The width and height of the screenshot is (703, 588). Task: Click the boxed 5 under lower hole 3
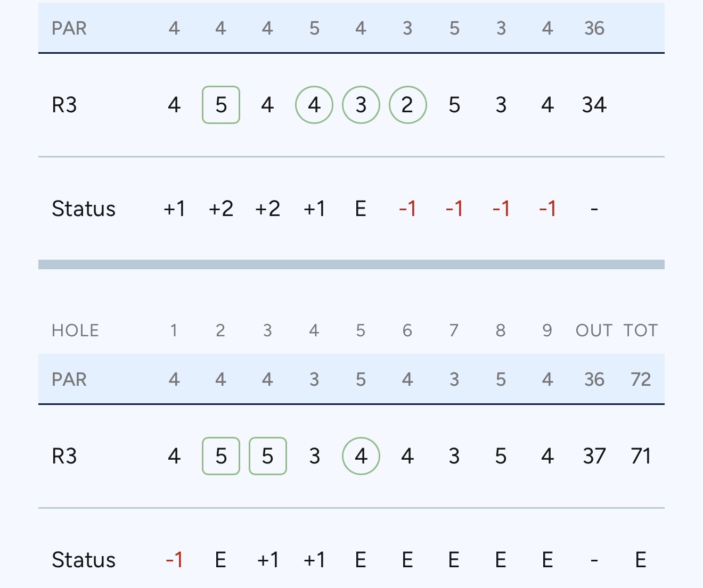pos(268,456)
